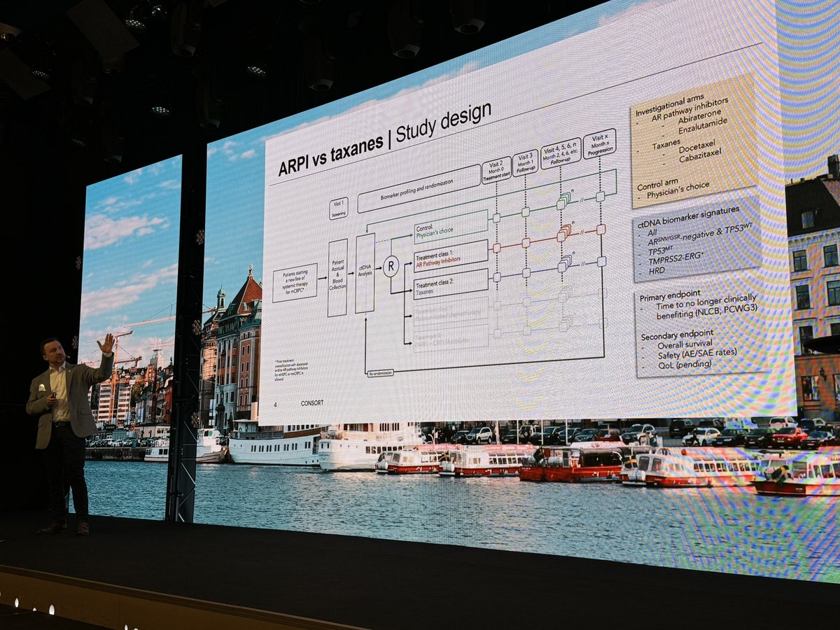Click the "Visit 3 Month 1 Follow-up" box
840x630 pixels.
coord(526,163)
